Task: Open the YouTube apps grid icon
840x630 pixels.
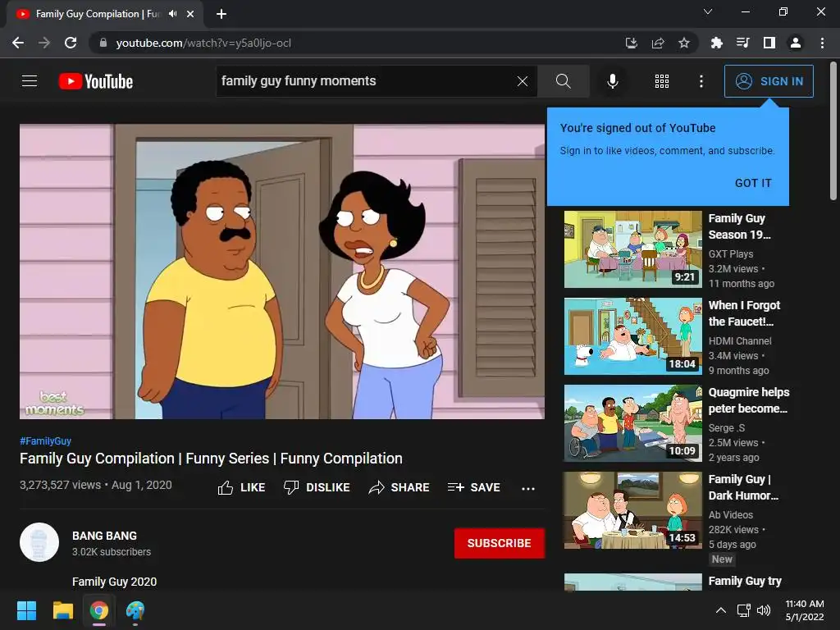Action: click(x=662, y=81)
